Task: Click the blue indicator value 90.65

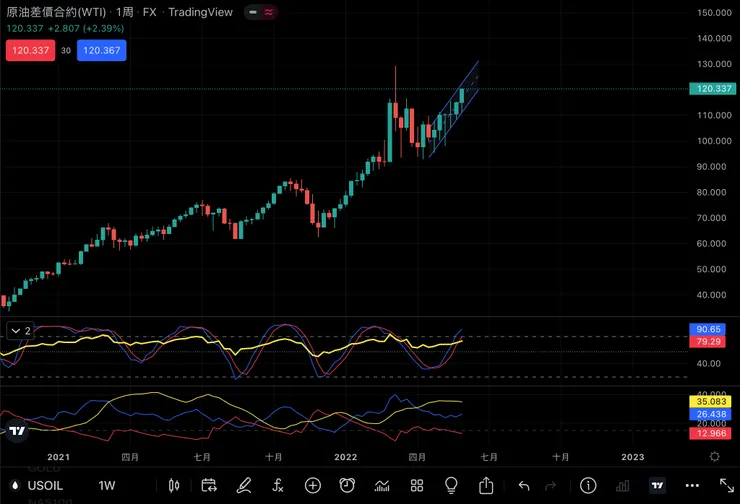Action: click(x=707, y=329)
